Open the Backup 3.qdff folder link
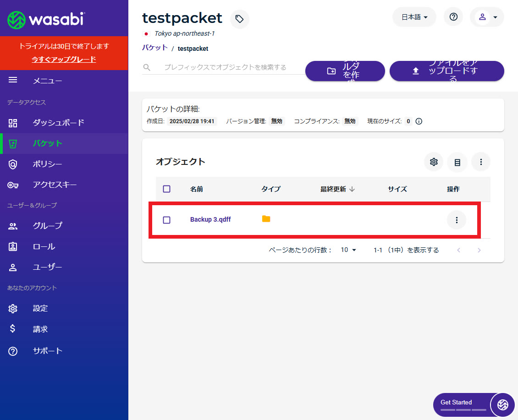The height and width of the screenshot is (420, 518). click(x=210, y=219)
